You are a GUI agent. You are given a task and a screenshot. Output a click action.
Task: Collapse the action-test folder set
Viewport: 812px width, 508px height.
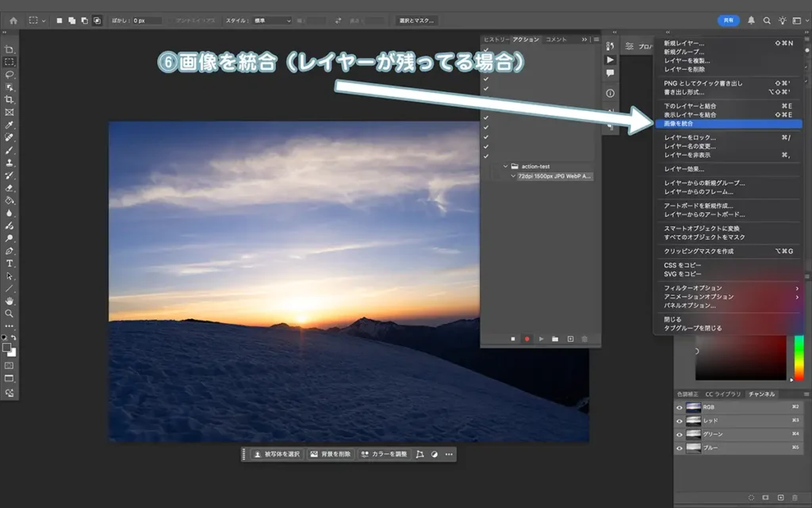(505, 166)
